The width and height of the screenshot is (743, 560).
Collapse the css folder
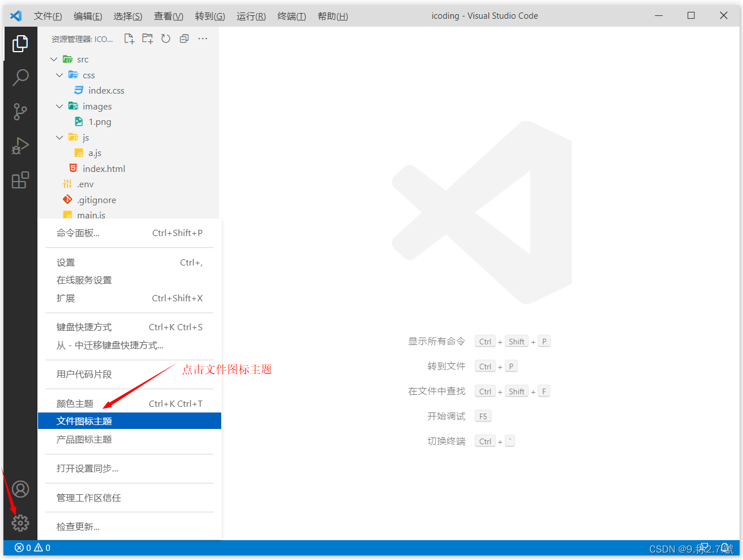(60, 74)
